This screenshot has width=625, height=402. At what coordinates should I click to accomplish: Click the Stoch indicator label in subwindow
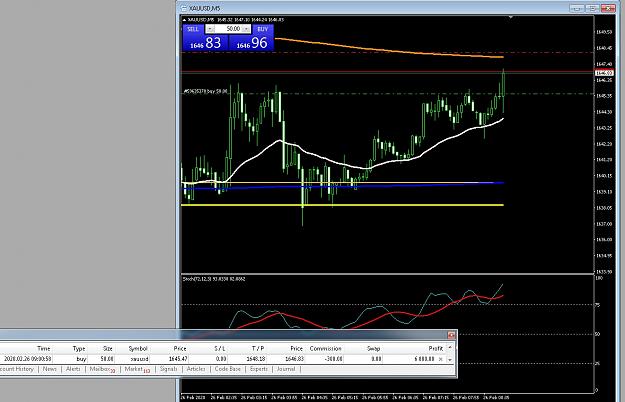click(214, 279)
